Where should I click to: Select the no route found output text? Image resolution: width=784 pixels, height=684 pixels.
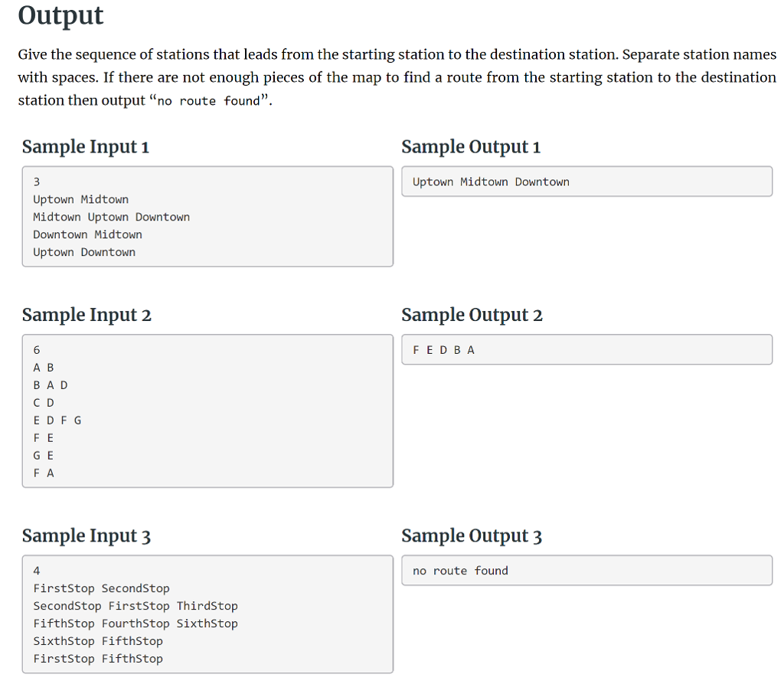pos(458,570)
